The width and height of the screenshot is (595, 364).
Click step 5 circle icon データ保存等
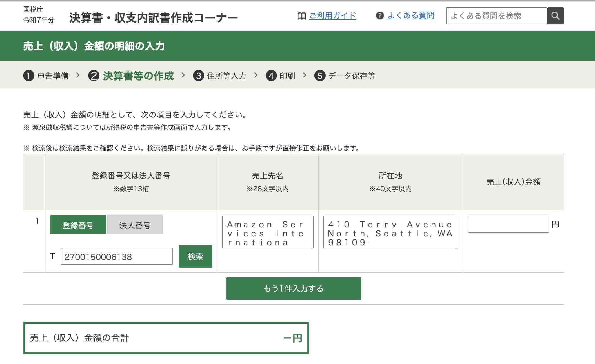click(320, 76)
